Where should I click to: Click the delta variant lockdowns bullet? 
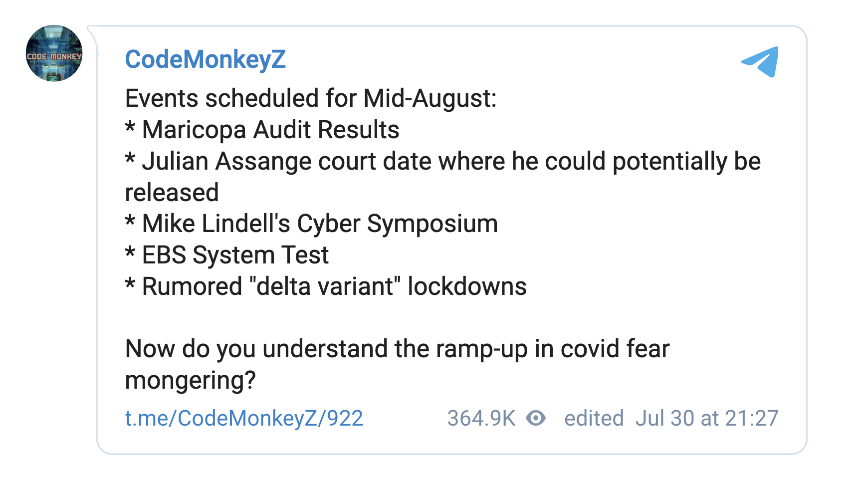(325, 286)
